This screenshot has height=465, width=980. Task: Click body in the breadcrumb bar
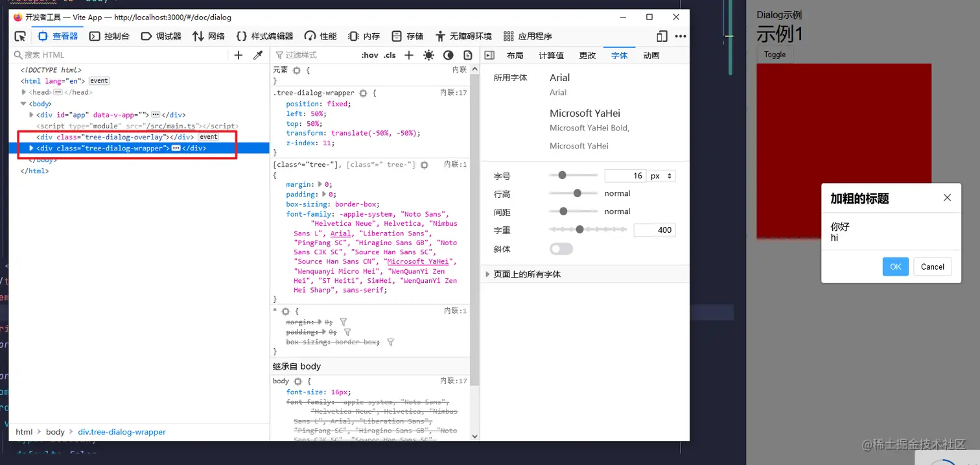click(x=55, y=432)
